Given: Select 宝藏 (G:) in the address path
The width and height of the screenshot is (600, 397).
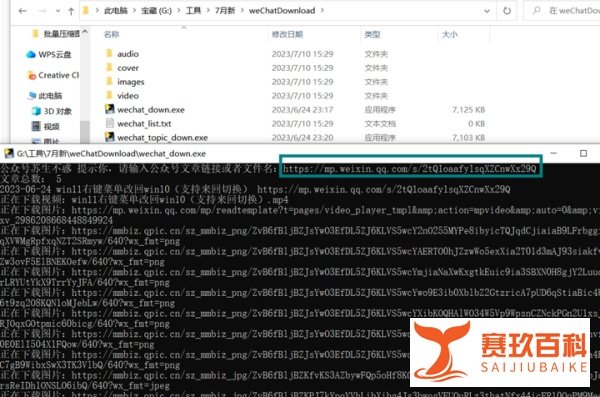Looking at the screenshot, I should click(x=156, y=10).
